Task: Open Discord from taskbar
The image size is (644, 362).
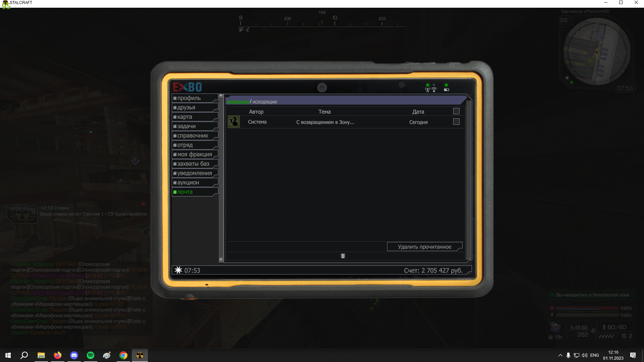Action: (x=74, y=355)
